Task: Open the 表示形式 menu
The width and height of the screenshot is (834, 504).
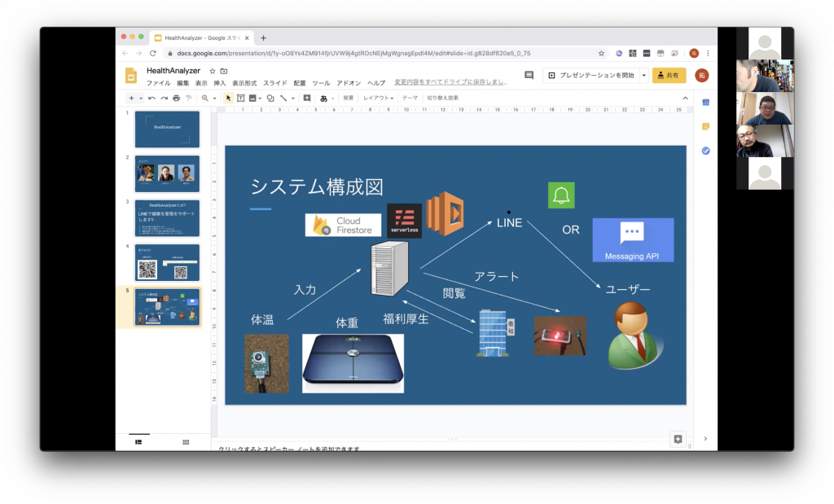Action: [x=244, y=84]
